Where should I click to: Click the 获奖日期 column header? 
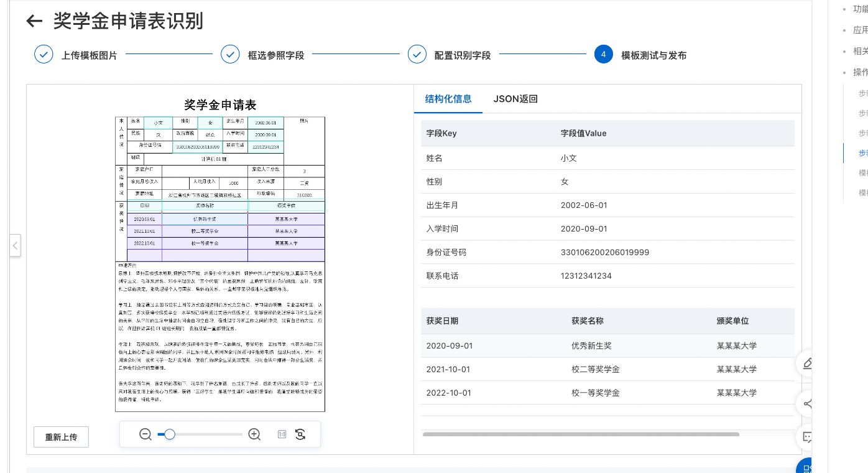(x=442, y=321)
